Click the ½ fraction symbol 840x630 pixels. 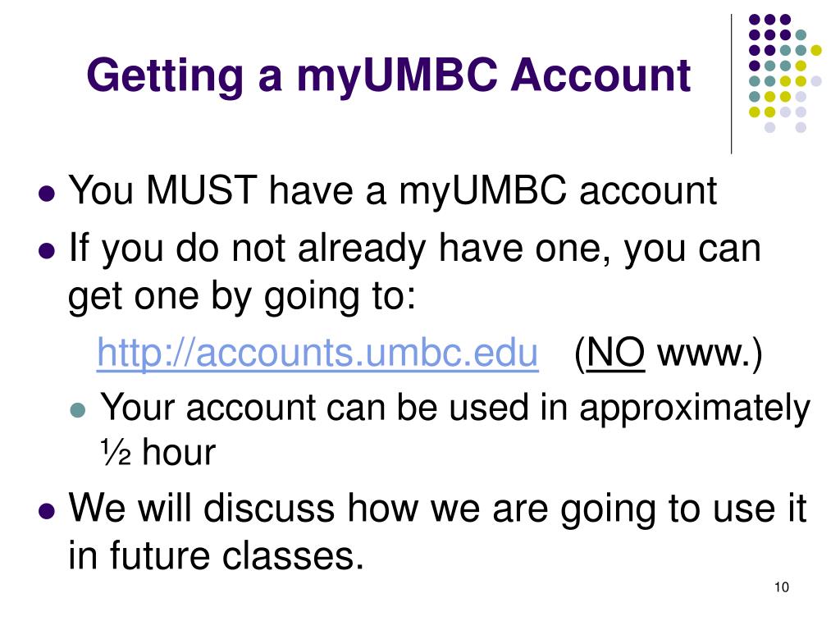116,452
